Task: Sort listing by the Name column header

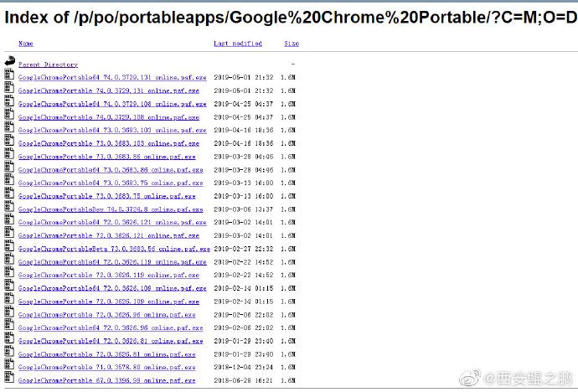Action: click(26, 44)
